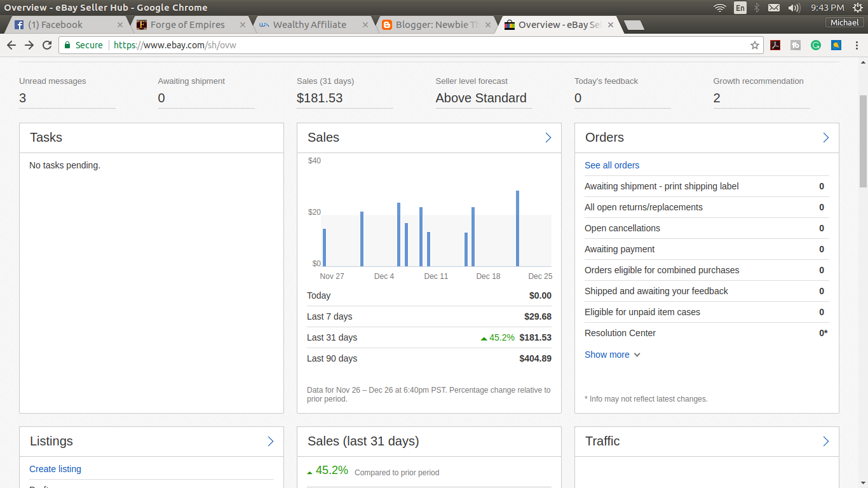This screenshot has width=868, height=488.
Task: Open the Sales panel arrow
Action: (x=548, y=138)
